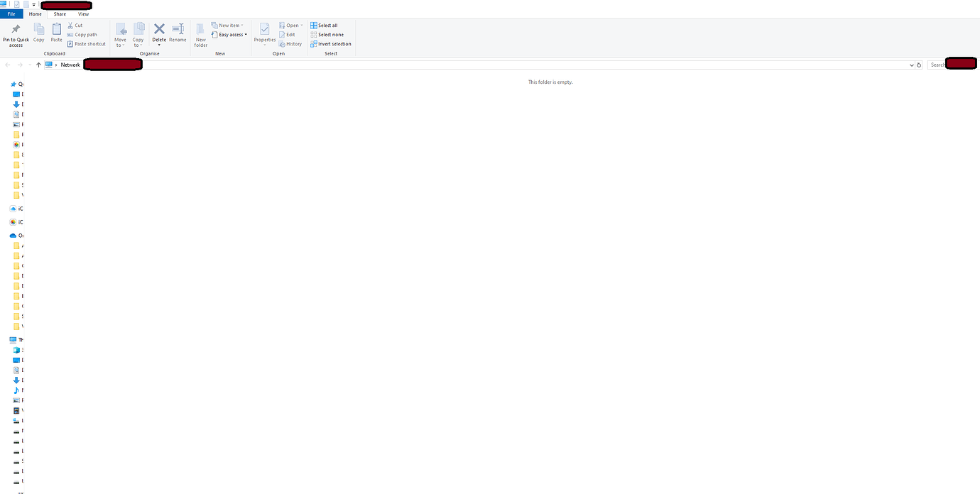Open the View ribbon tab
Screen dimensions: 980x494
tap(84, 14)
